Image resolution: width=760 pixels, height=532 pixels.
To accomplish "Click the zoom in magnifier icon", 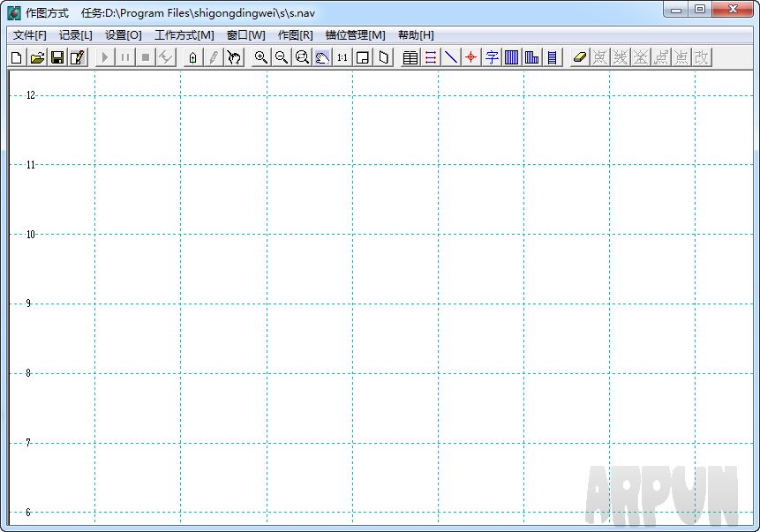I will (x=261, y=57).
